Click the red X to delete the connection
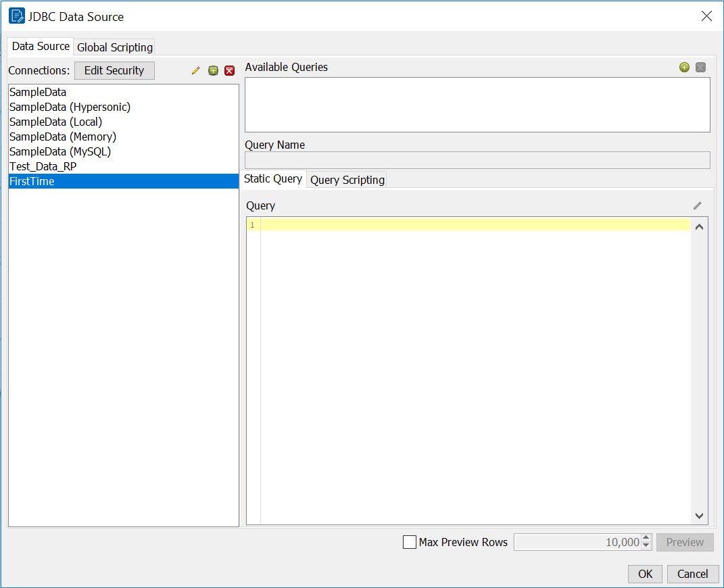Screen dimensions: 724x588 tap(229, 70)
